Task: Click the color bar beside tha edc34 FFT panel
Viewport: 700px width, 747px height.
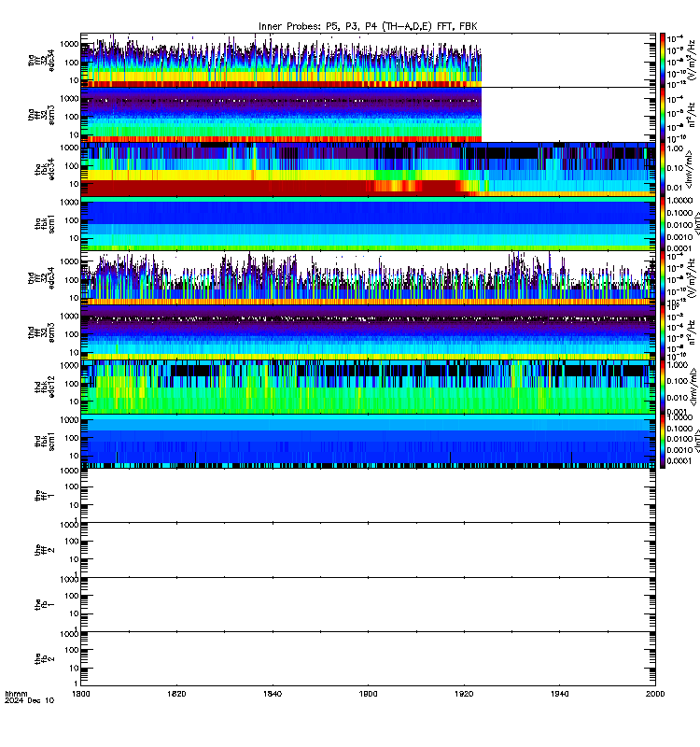Action: click(x=663, y=60)
